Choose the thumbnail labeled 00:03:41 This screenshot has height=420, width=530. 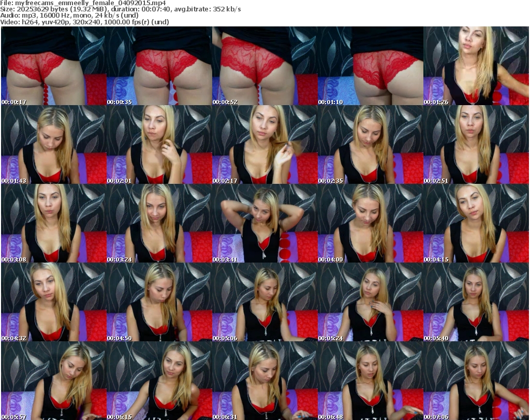point(264,224)
